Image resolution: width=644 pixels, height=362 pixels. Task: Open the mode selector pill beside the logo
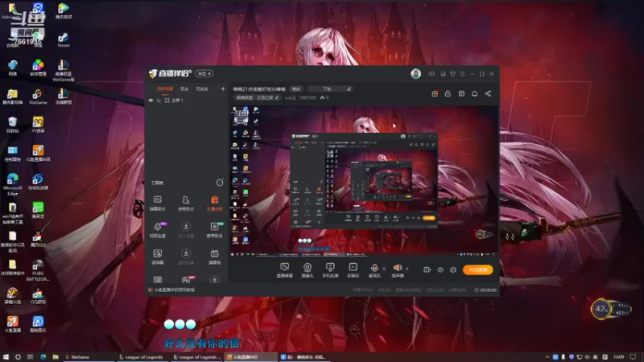[x=204, y=73]
